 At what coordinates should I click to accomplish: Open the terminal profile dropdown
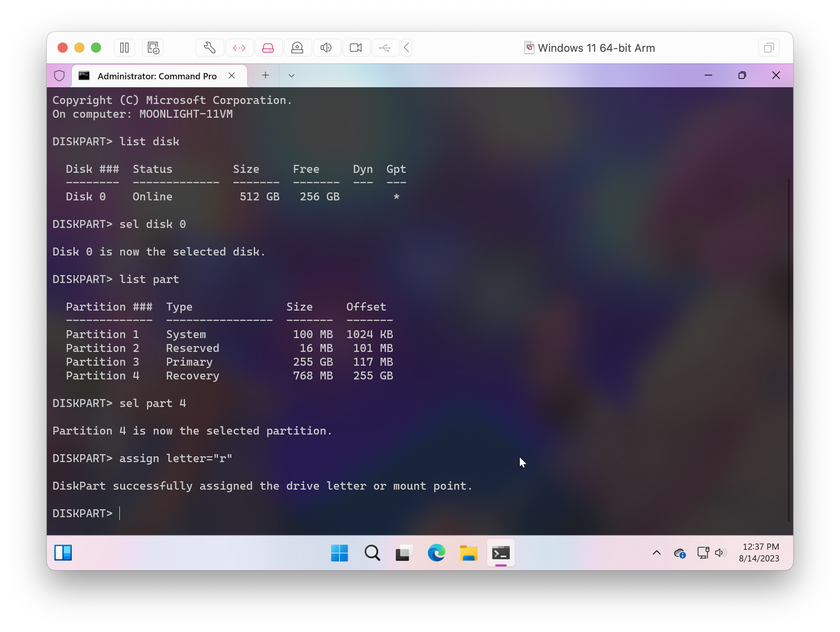291,76
